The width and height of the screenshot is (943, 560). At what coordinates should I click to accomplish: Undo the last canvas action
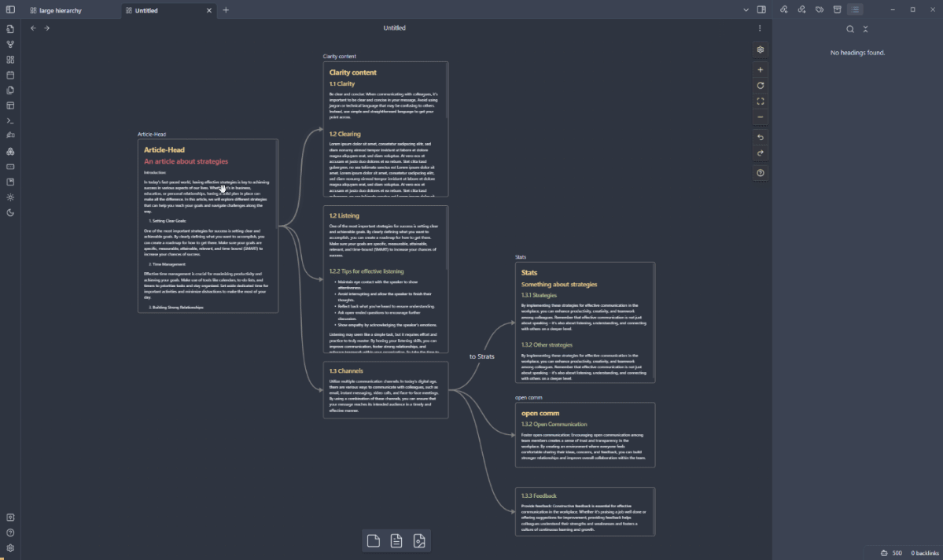[x=761, y=137]
